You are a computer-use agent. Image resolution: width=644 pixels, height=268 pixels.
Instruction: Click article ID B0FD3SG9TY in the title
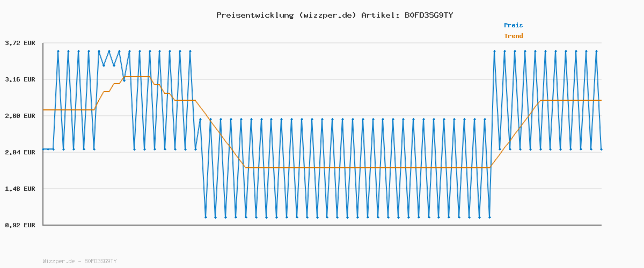point(428,15)
